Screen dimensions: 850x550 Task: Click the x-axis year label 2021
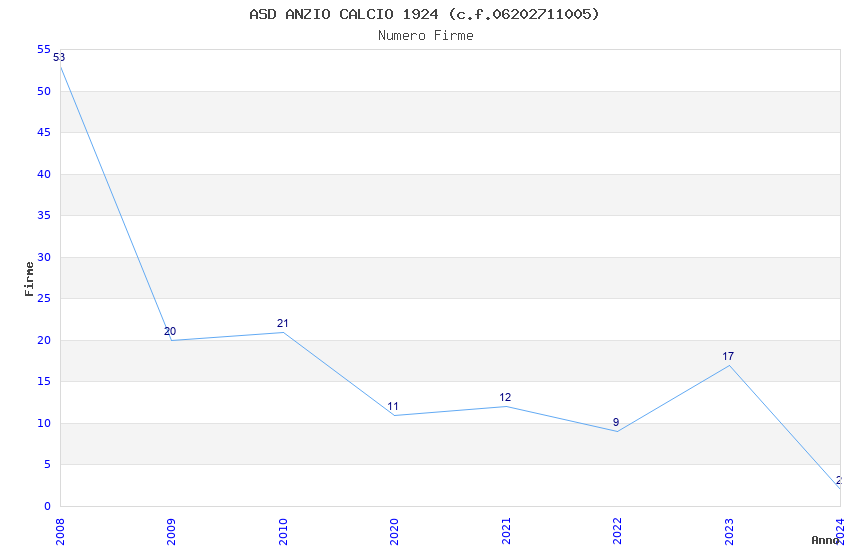[506, 531]
